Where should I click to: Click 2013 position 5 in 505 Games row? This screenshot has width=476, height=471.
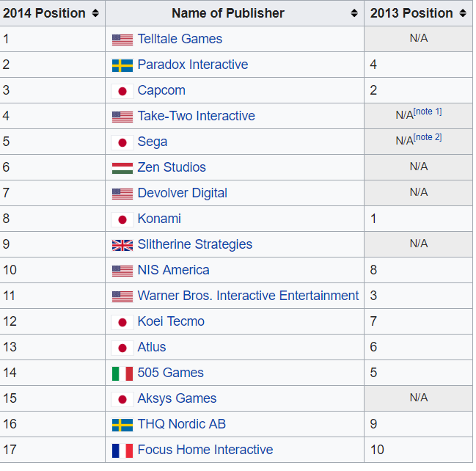[x=418, y=372]
